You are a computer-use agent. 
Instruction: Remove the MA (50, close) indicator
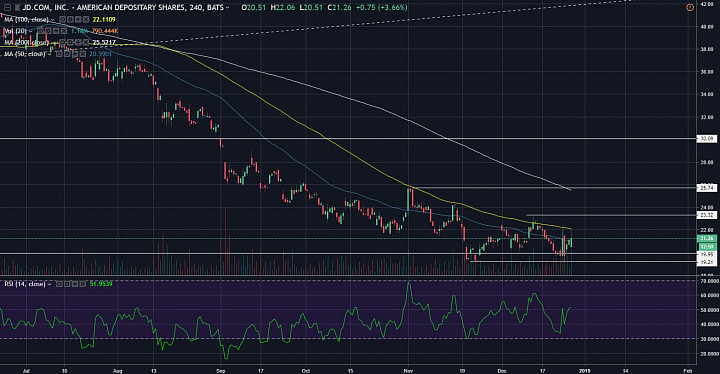(x=83, y=54)
